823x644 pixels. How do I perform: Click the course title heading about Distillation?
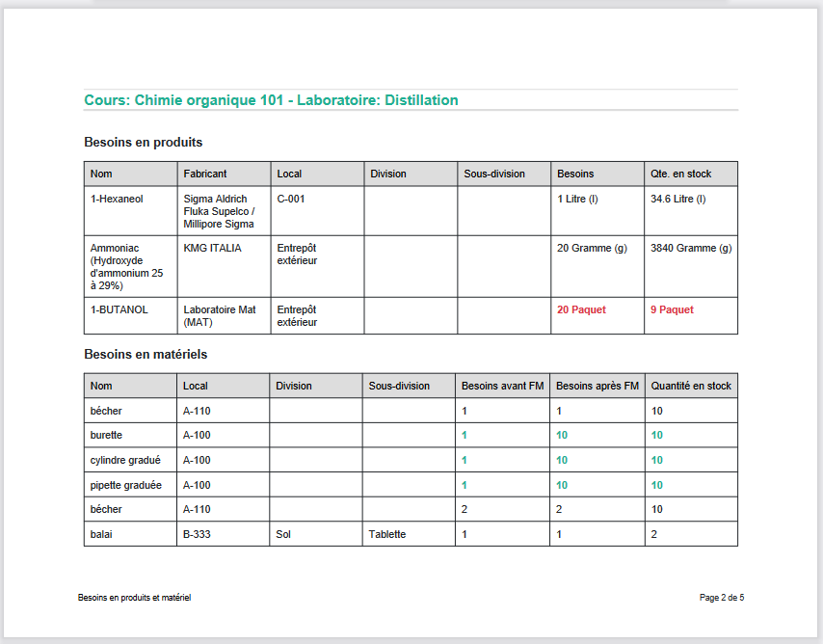pyautogui.click(x=271, y=100)
